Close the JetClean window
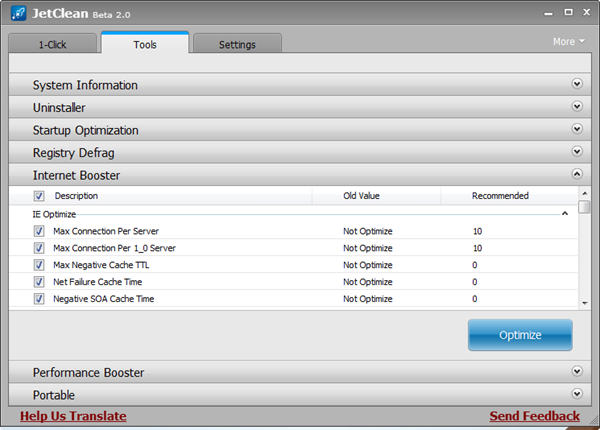Screen dimensions: 600x430 tap(587, 12)
